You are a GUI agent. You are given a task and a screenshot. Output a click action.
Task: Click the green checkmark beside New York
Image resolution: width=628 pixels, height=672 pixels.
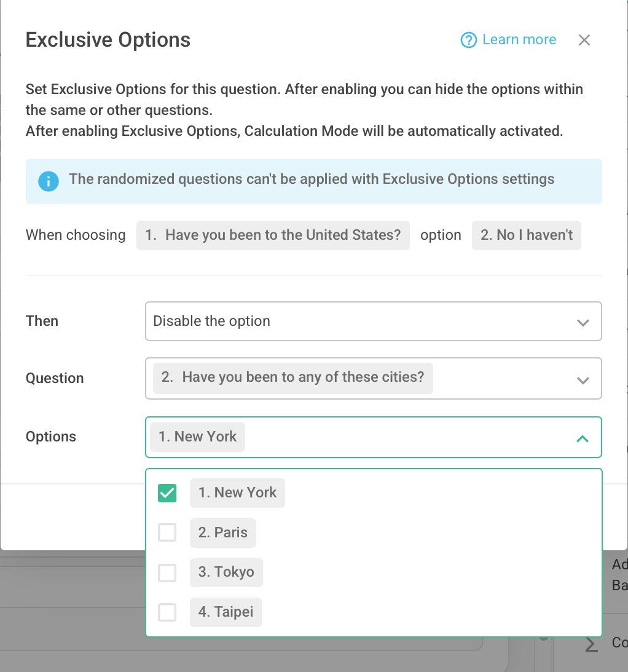click(167, 492)
